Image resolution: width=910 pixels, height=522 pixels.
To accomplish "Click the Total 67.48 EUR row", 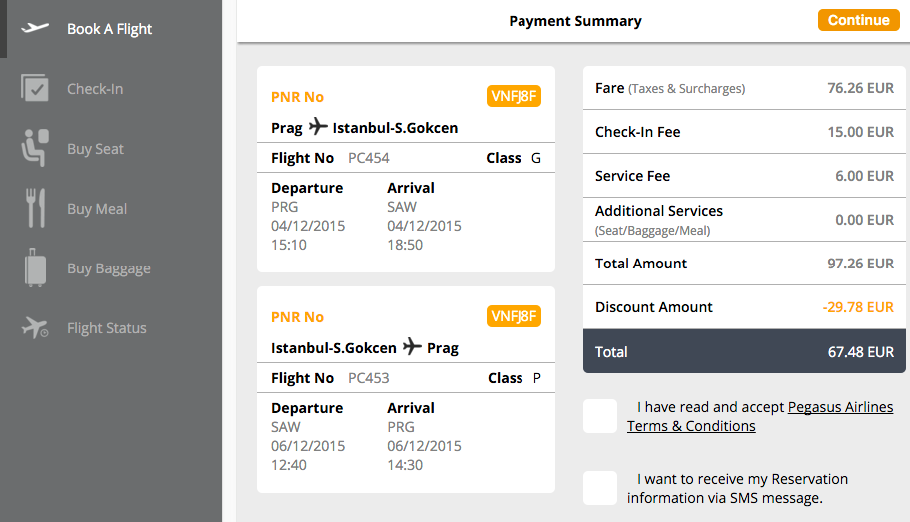I will tap(744, 351).
